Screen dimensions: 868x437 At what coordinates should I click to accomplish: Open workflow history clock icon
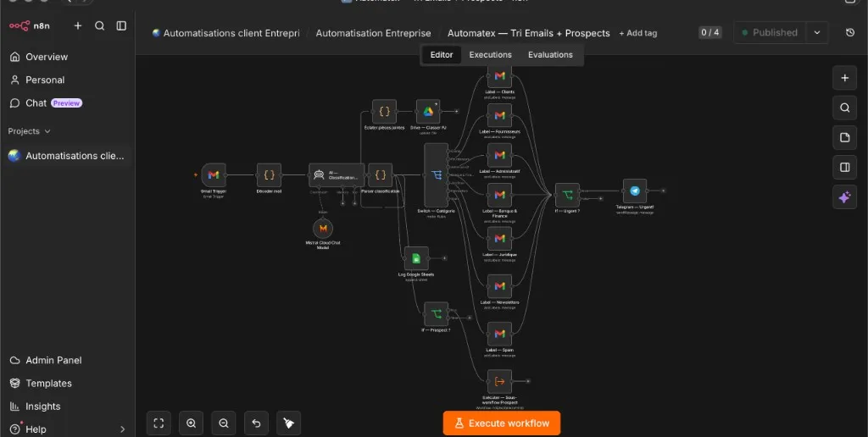[850, 33]
